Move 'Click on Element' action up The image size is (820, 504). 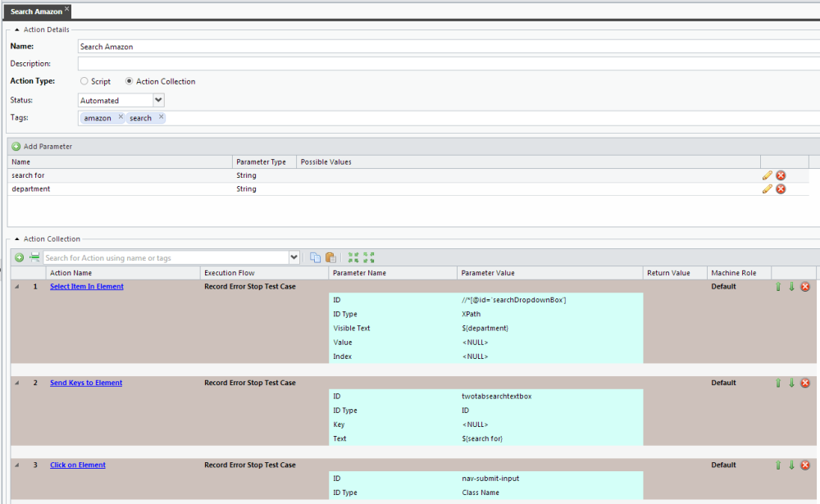coord(777,465)
